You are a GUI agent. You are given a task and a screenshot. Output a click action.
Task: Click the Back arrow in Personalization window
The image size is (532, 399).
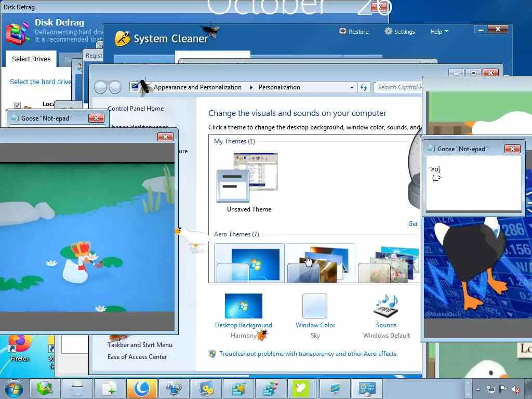click(x=100, y=87)
